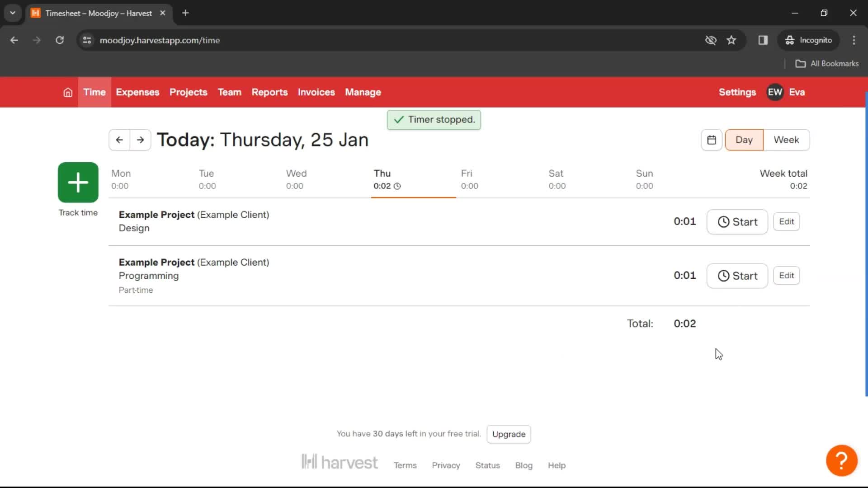The image size is (868, 488).
Task: Click the Upgrade button
Action: (x=509, y=434)
